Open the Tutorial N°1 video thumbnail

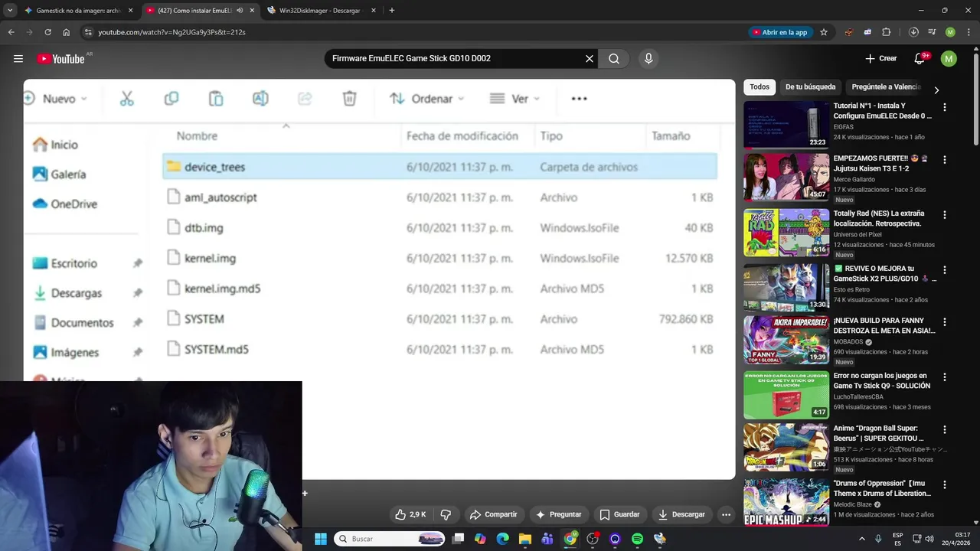786,125
